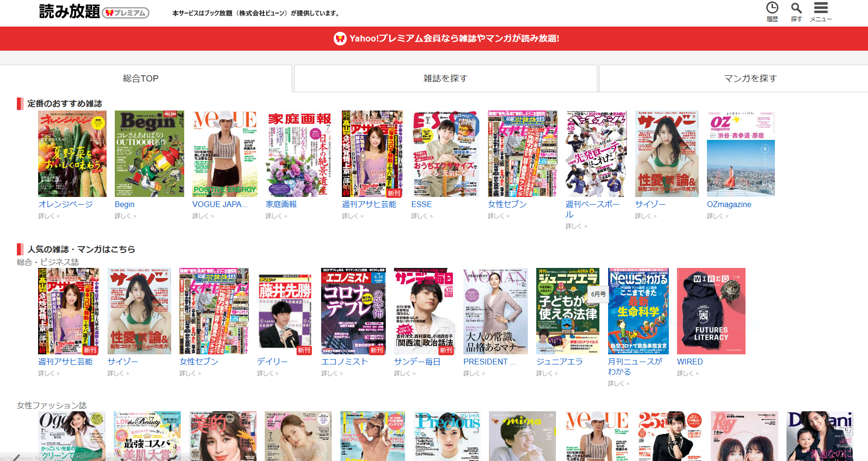Open the hamburger menu icon
The width and height of the screenshot is (868, 461).
(821, 9)
